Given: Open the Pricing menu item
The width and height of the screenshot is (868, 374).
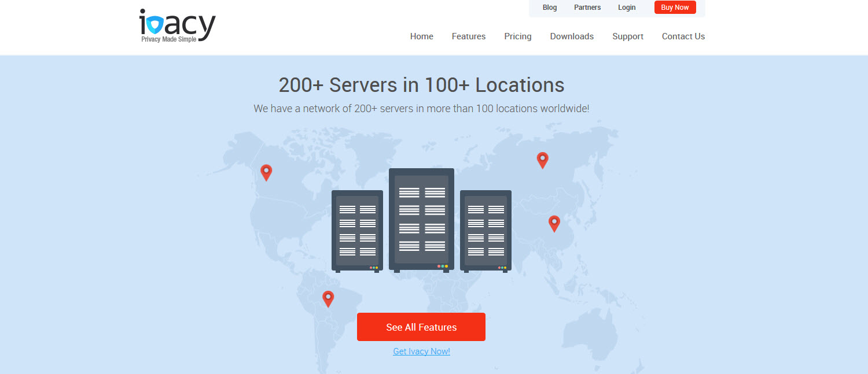Looking at the screenshot, I should (x=518, y=36).
